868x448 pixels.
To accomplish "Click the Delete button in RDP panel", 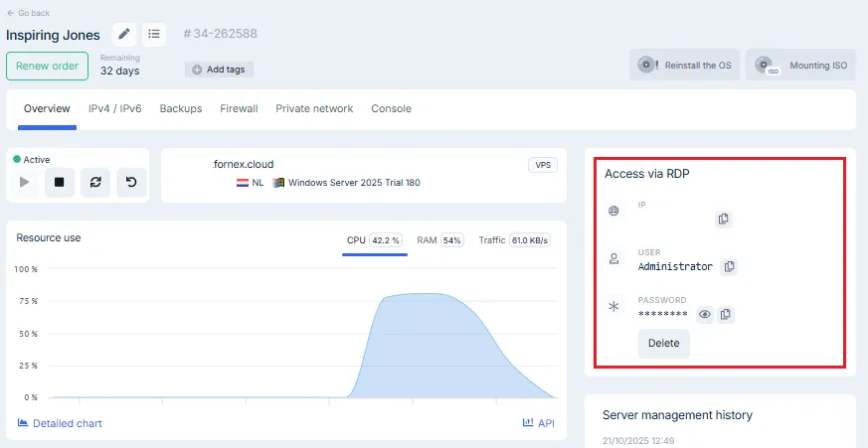I will click(663, 344).
